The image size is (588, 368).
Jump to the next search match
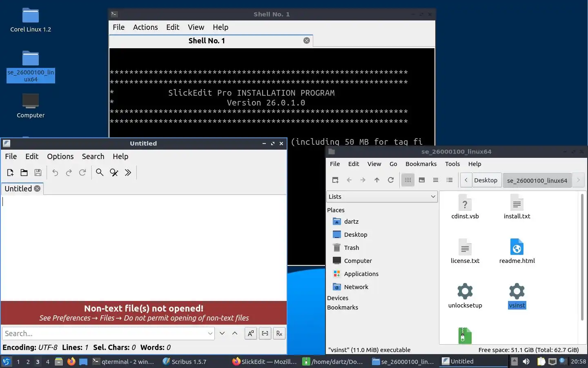click(222, 333)
